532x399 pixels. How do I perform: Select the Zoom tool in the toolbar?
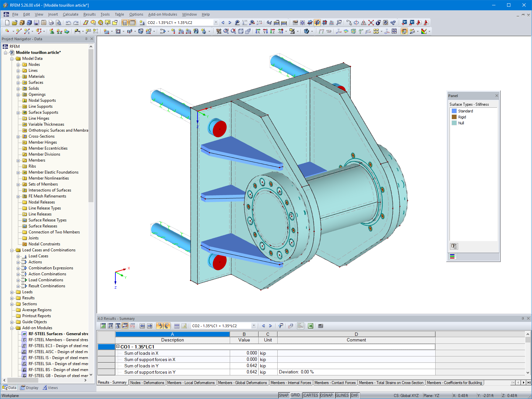pyautogui.click(x=226, y=32)
